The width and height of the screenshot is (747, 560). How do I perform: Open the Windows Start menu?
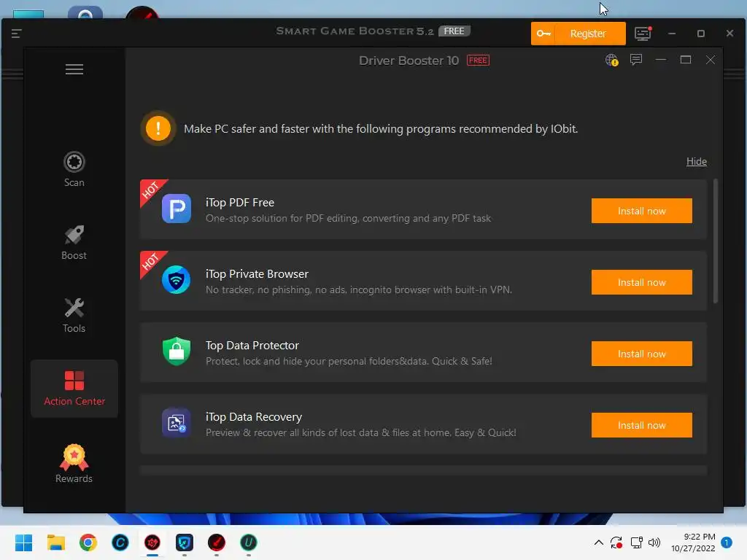pyautogui.click(x=24, y=542)
